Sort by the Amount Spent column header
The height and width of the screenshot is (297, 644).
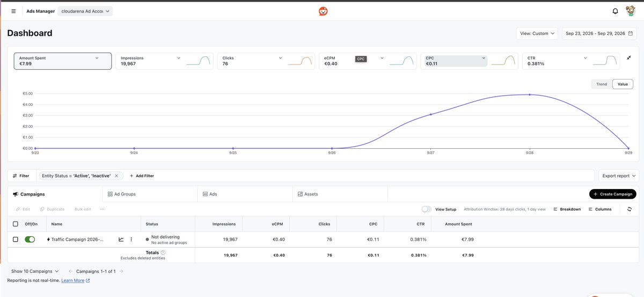pos(458,224)
